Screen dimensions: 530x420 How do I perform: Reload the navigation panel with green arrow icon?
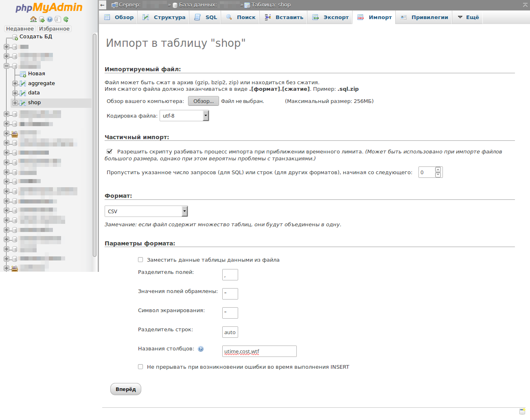(66, 19)
